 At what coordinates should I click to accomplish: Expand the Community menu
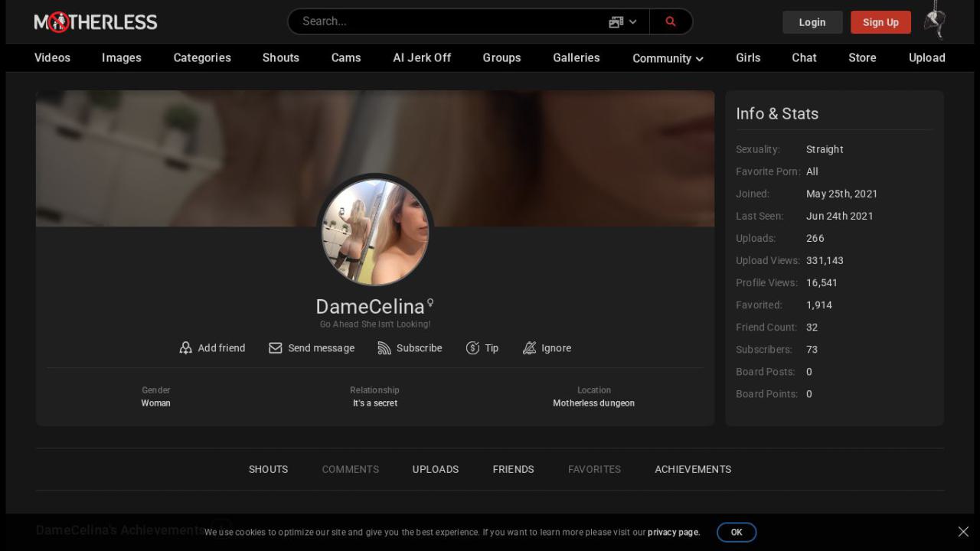coord(668,58)
